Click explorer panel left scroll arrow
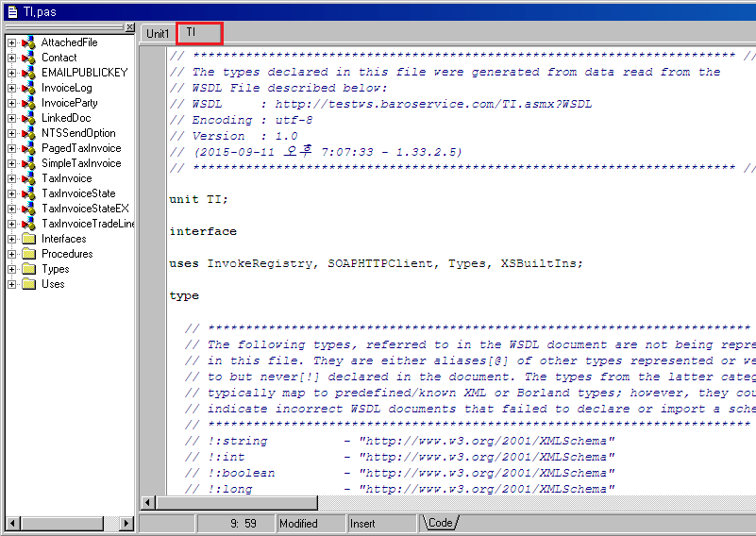 point(13,523)
